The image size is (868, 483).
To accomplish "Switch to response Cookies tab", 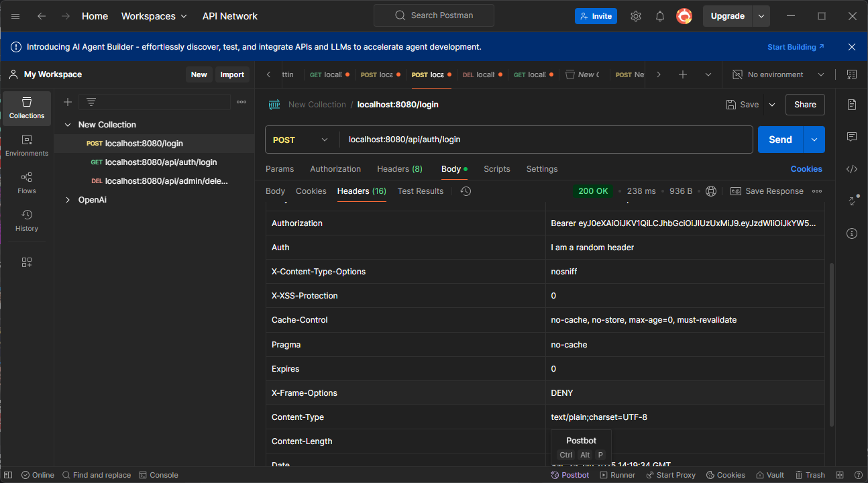I will (x=311, y=191).
